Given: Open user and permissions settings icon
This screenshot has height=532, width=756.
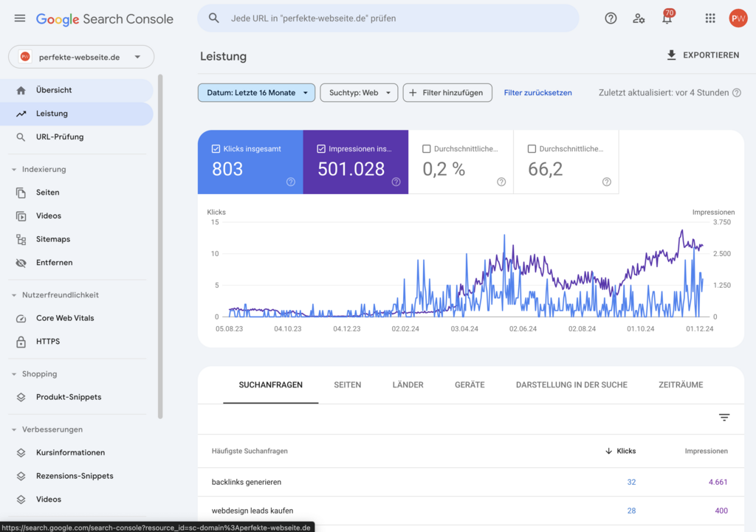Looking at the screenshot, I should coord(639,18).
